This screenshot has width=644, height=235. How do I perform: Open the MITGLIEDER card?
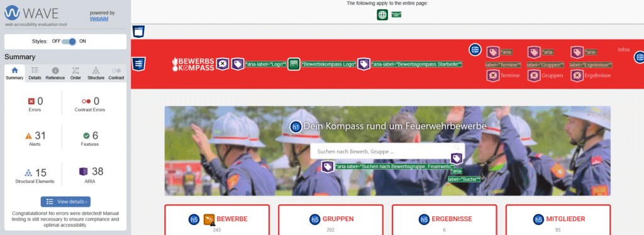click(x=558, y=221)
